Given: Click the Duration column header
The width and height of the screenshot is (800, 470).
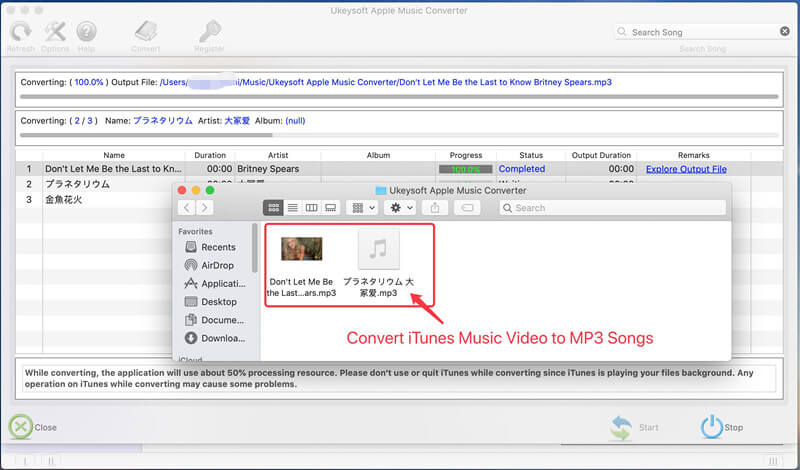Looking at the screenshot, I should pos(210,155).
